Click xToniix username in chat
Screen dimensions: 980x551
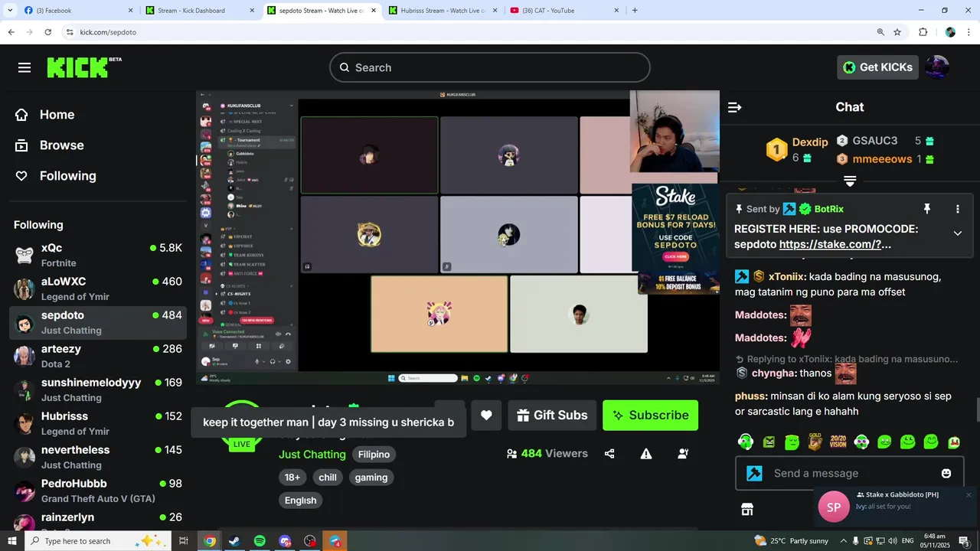786,277
